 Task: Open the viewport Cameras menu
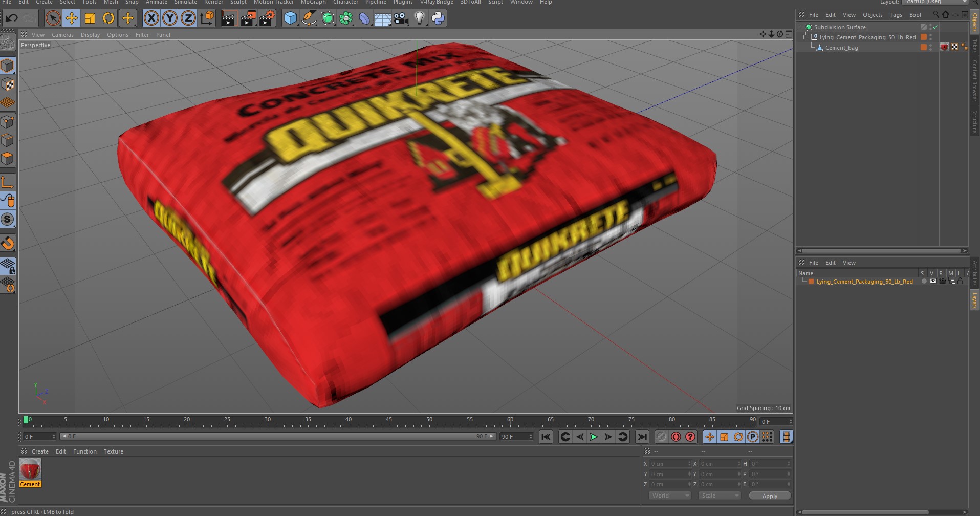coord(62,35)
